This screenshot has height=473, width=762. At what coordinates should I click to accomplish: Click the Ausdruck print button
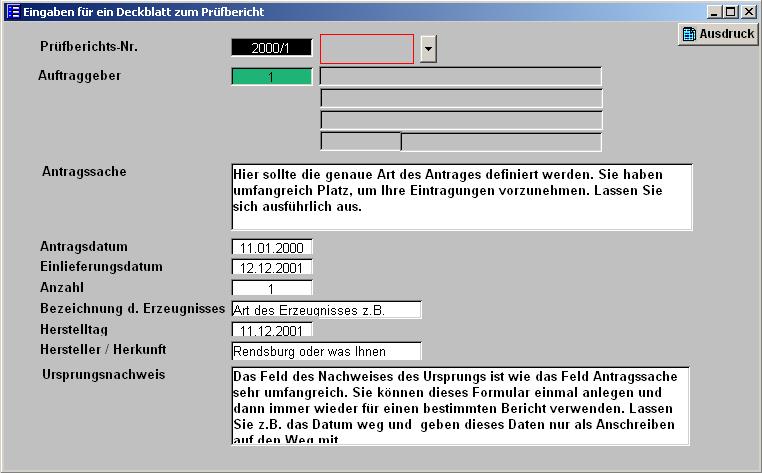tap(717, 34)
